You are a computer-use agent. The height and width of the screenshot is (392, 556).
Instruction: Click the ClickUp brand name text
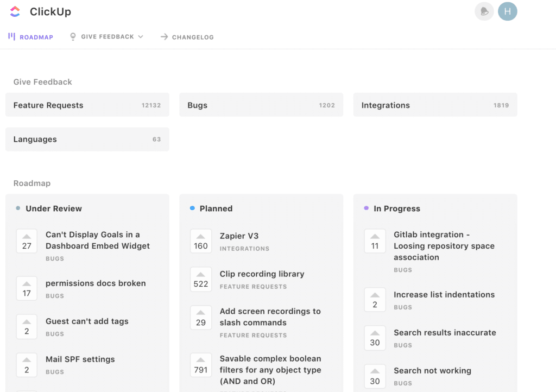[x=50, y=12]
